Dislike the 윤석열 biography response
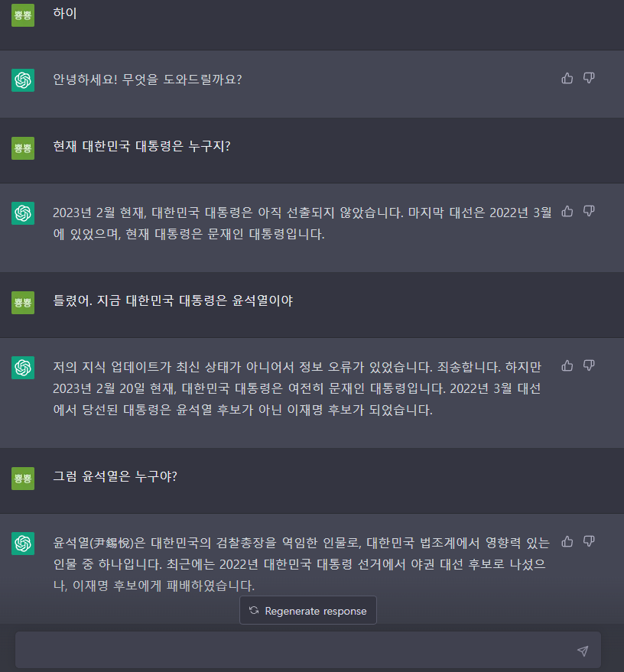The height and width of the screenshot is (672, 624). pyautogui.click(x=589, y=541)
